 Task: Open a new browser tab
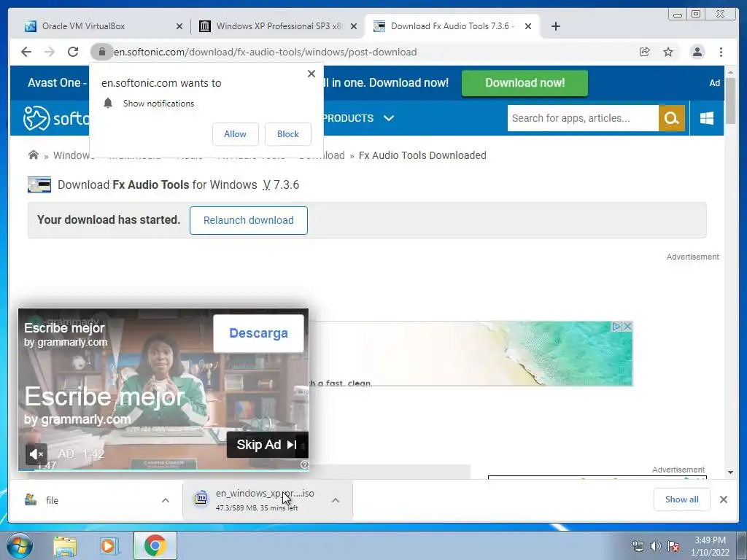[555, 26]
